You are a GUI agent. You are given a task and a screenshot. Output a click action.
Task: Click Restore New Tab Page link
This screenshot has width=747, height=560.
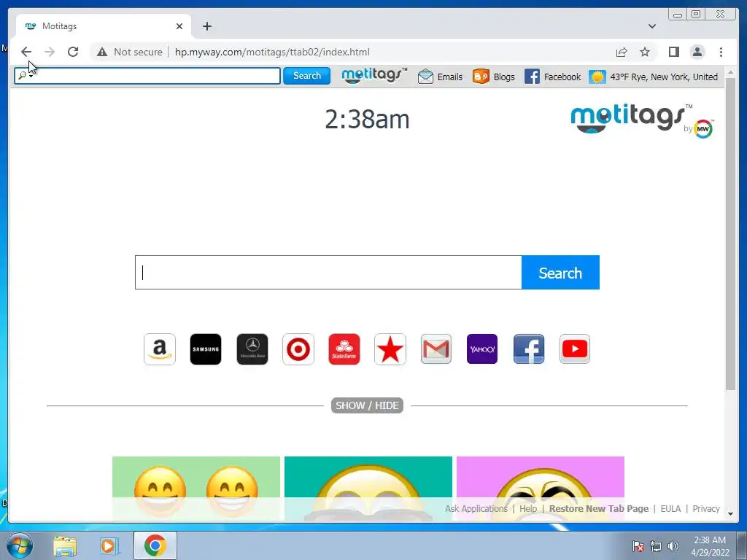tap(599, 508)
